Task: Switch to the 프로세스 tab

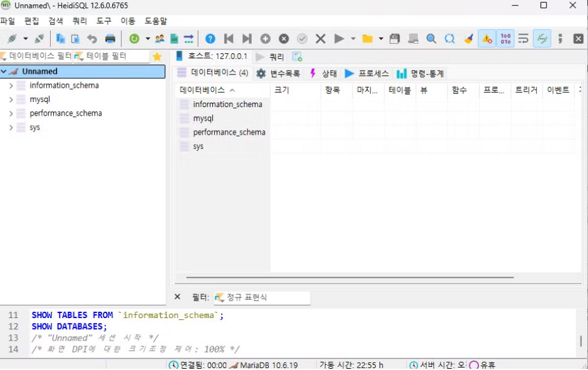Action: [x=367, y=73]
